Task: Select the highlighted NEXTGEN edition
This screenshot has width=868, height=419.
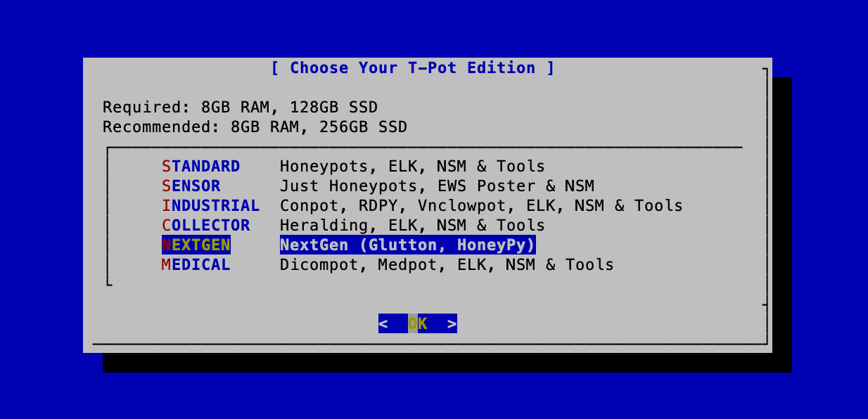Action: [x=196, y=245]
